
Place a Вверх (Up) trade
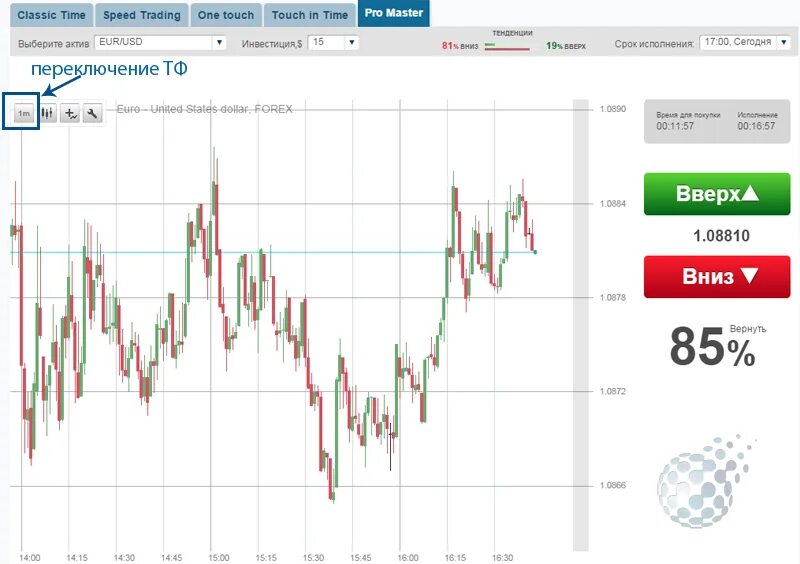pyautogui.click(x=717, y=194)
